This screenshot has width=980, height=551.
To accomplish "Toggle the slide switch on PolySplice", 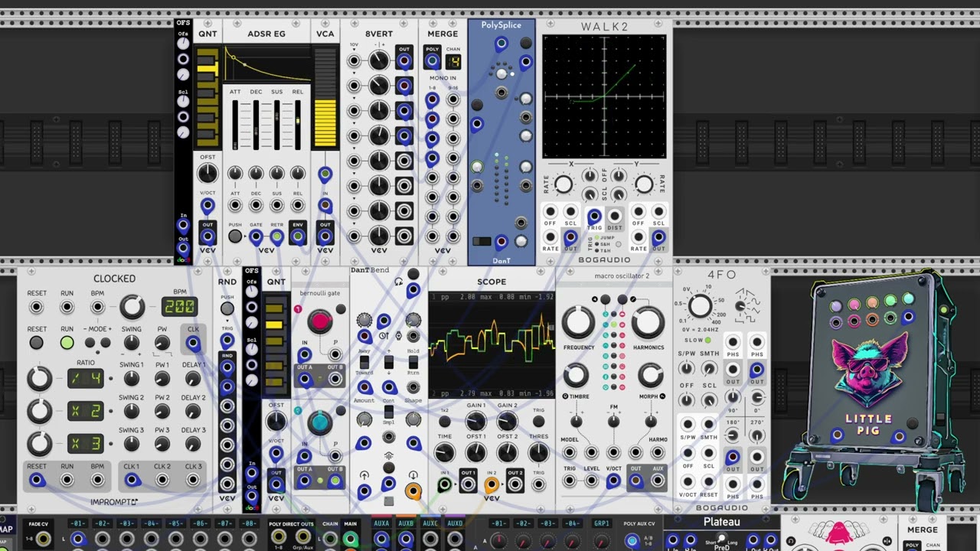I will click(x=482, y=242).
